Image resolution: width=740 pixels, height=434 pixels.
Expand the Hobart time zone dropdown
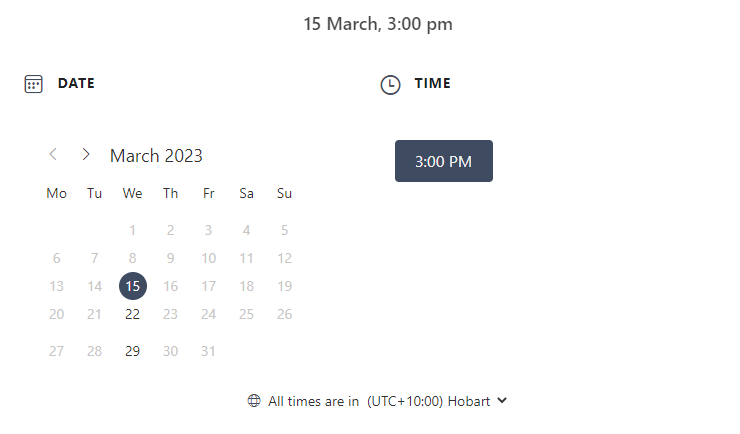pyautogui.click(x=502, y=401)
